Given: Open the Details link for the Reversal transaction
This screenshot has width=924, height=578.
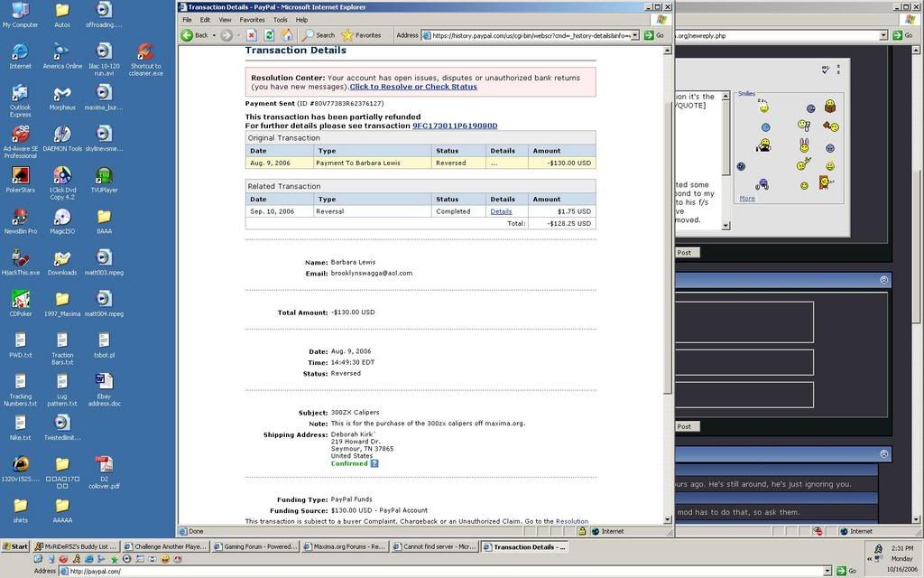Looking at the screenshot, I should point(501,211).
